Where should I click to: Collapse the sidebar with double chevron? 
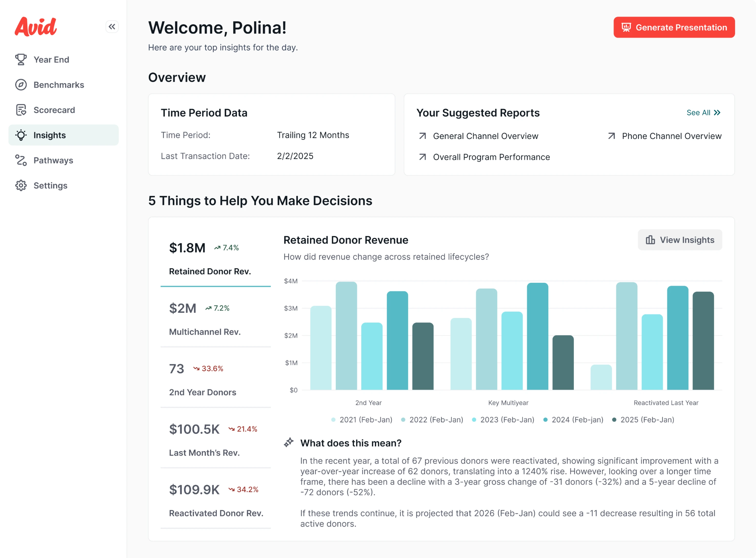pos(112,27)
